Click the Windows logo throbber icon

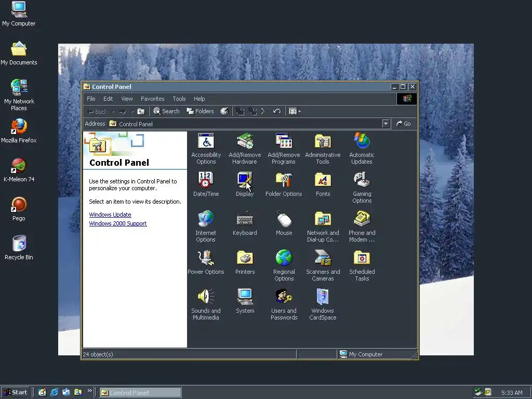[x=407, y=99]
